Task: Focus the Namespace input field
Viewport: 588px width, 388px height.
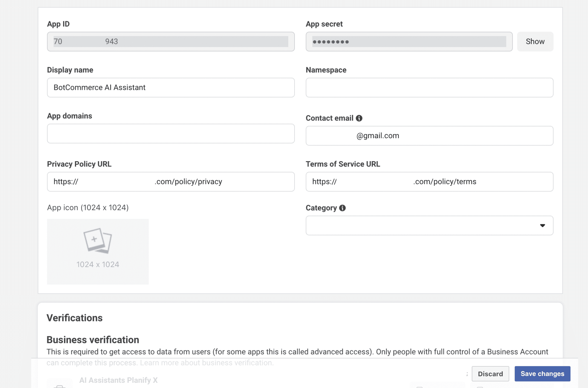Action: tap(429, 88)
